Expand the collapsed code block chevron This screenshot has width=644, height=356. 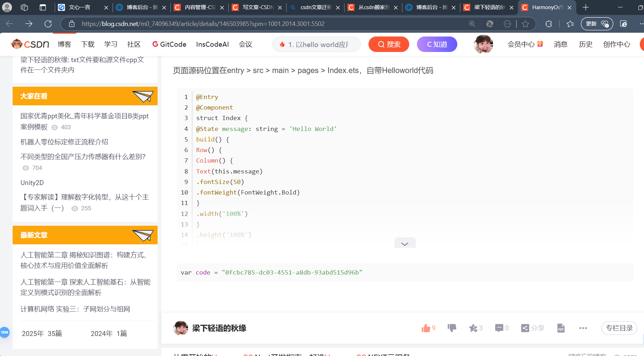coord(405,243)
